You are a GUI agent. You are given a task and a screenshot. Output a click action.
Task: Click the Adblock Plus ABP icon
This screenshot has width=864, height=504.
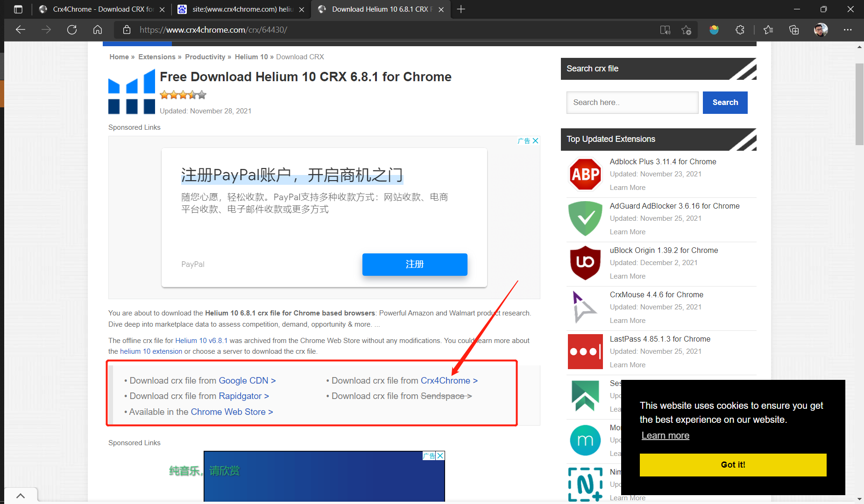pos(585,175)
